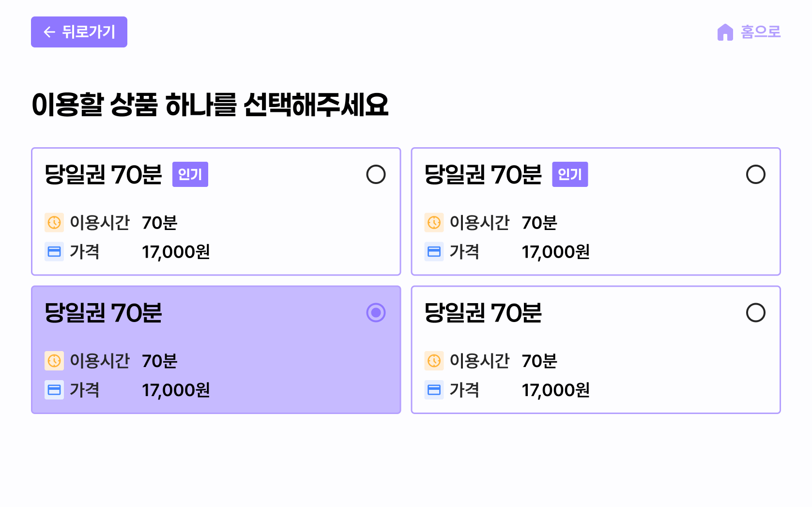
Task: Select the top-left card's radio button
Action: pos(376,174)
